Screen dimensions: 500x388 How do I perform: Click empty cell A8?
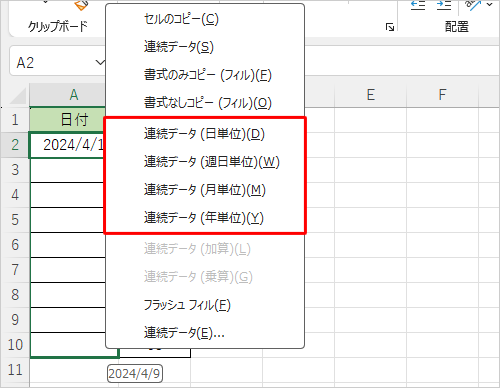[68, 295]
